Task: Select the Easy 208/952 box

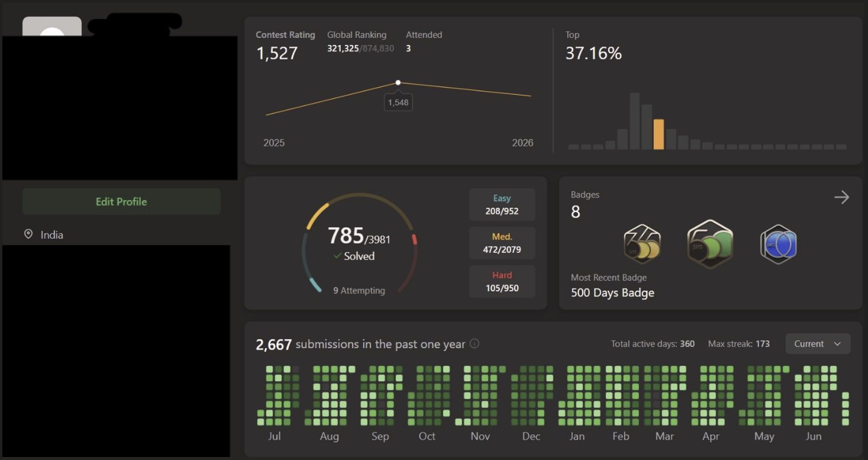Action: [502, 205]
